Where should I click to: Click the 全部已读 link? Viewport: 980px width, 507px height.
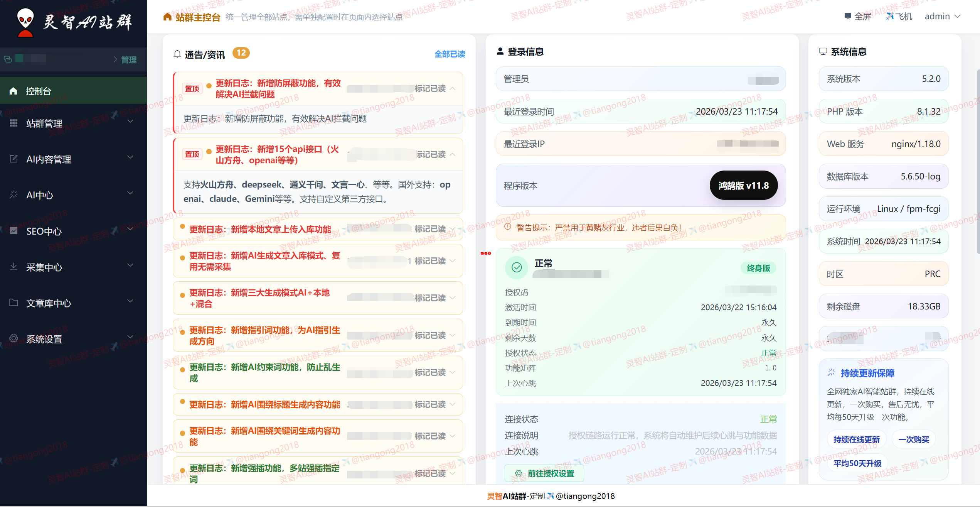450,54
